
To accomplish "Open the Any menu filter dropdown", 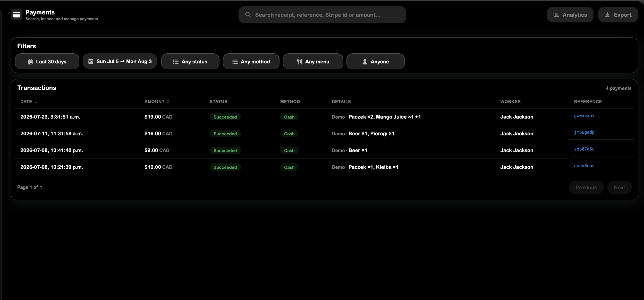I will pos(313,61).
